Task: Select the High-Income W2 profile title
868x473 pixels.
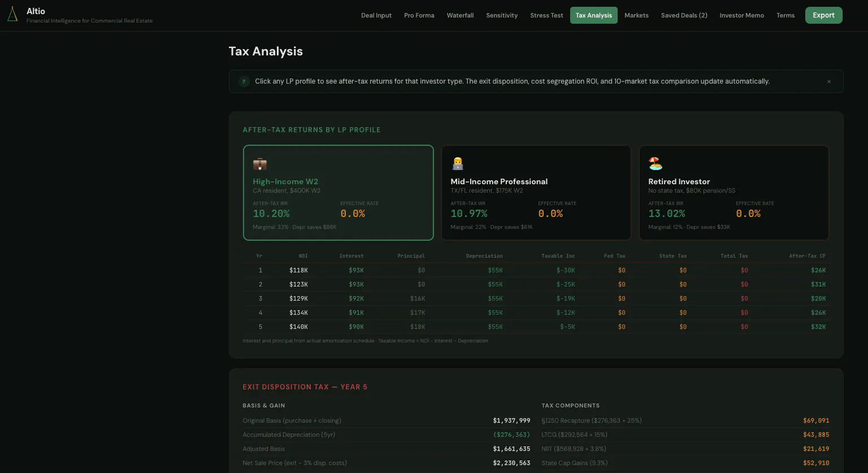Action: (x=285, y=181)
